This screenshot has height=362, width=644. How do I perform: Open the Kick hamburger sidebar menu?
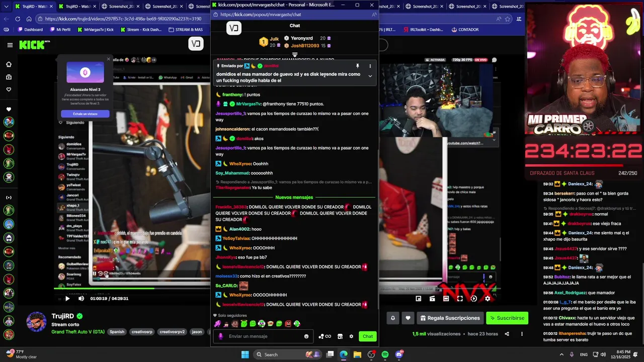click(x=10, y=45)
